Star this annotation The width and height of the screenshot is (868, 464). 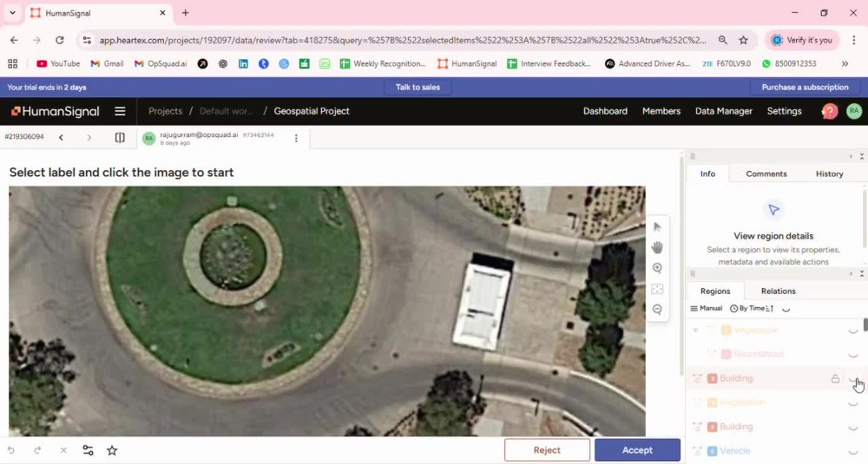pos(112,450)
